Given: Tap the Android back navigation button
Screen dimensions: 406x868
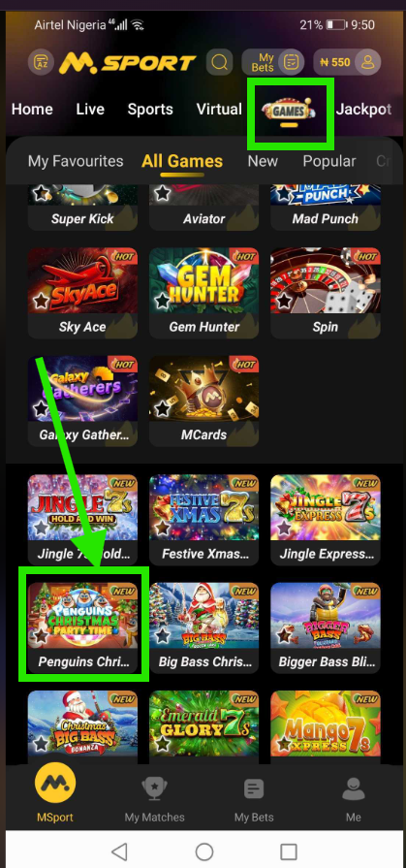Looking at the screenshot, I should pyautogui.click(x=119, y=852).
